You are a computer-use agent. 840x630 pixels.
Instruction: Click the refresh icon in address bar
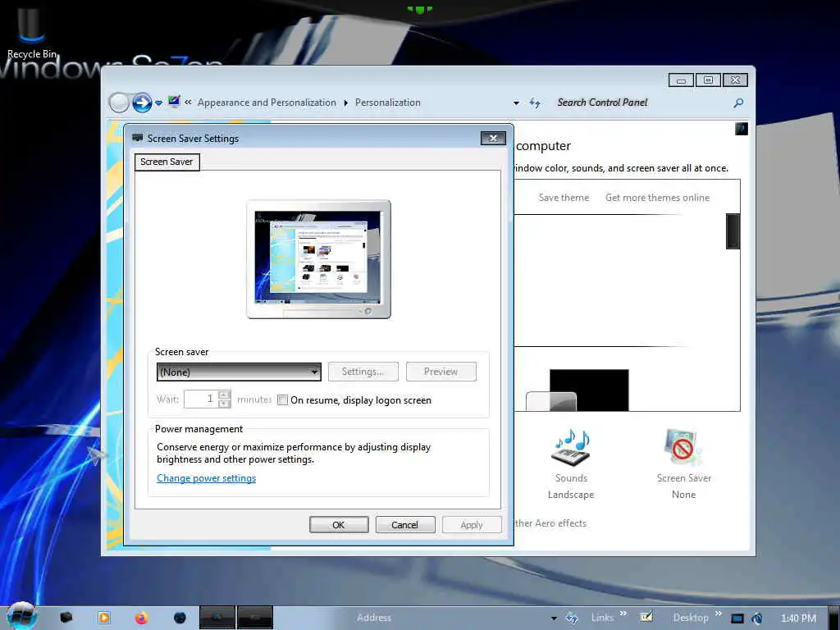click(535, 103)
